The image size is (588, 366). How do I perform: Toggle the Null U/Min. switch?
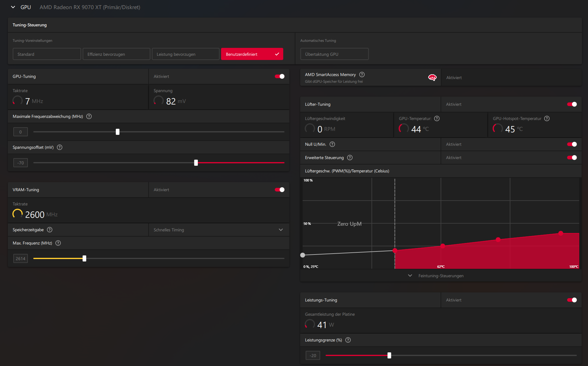[x=572, y=144]
